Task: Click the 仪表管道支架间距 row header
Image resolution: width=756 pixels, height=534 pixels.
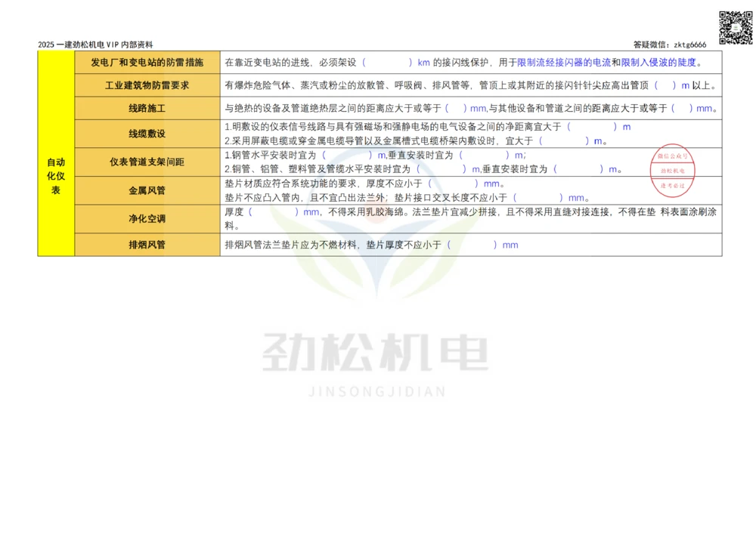Action: point(146,162)
